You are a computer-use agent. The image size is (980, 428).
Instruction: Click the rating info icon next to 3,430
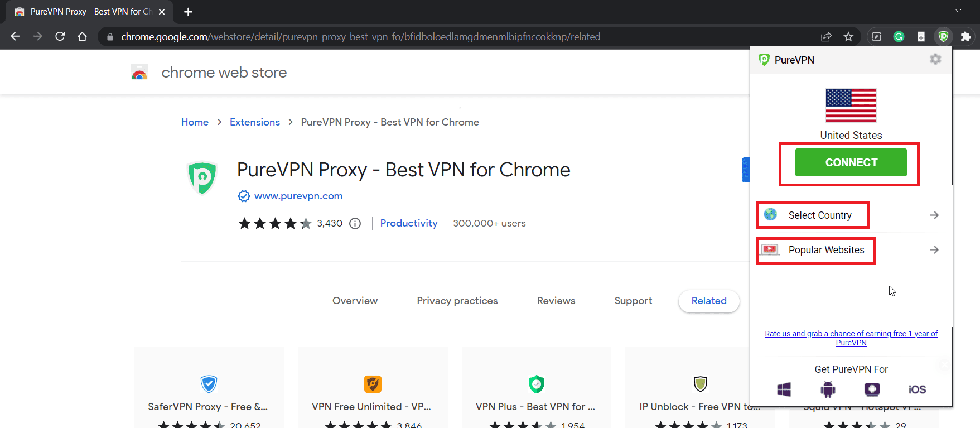(x=355, y=224)
